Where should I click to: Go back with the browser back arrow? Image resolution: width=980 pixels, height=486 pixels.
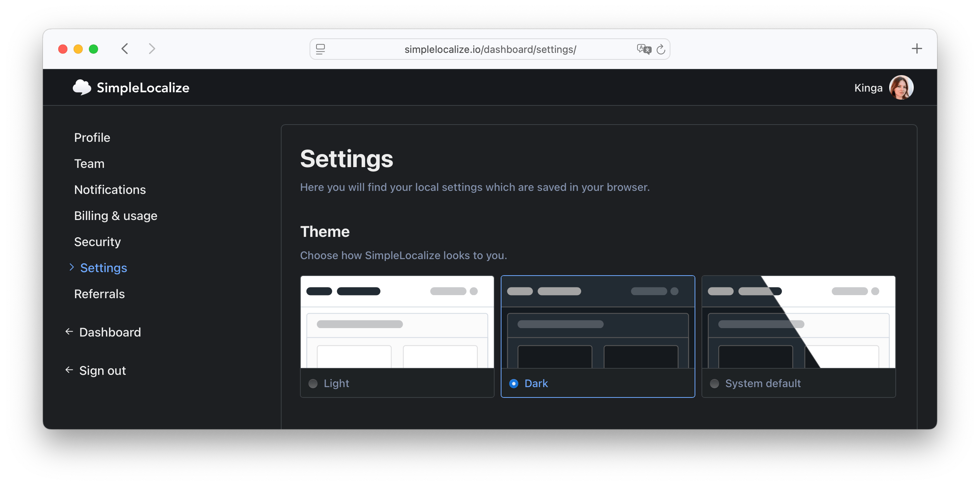coord(125,49)
